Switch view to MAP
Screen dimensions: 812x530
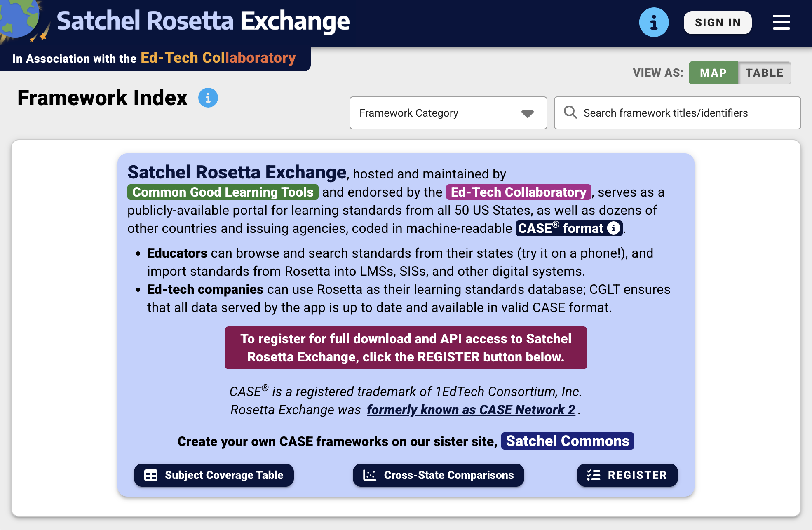click(x=713, y=73)
